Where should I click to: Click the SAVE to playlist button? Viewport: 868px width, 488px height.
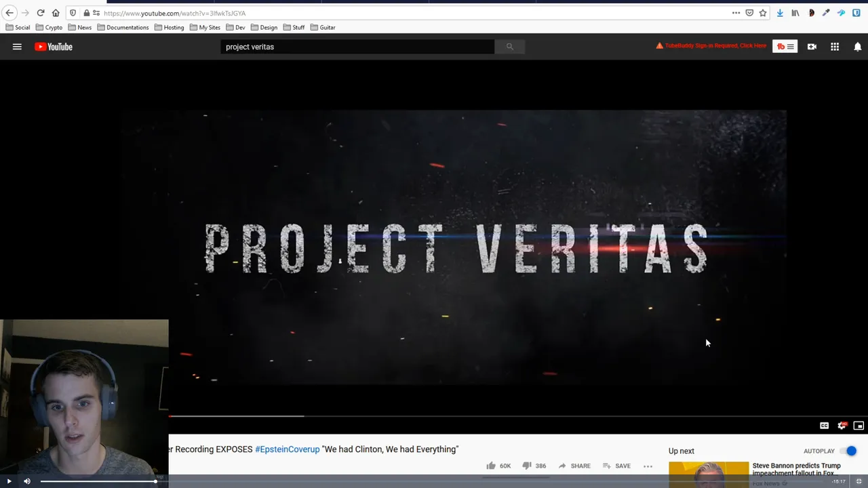coord(616,466)
